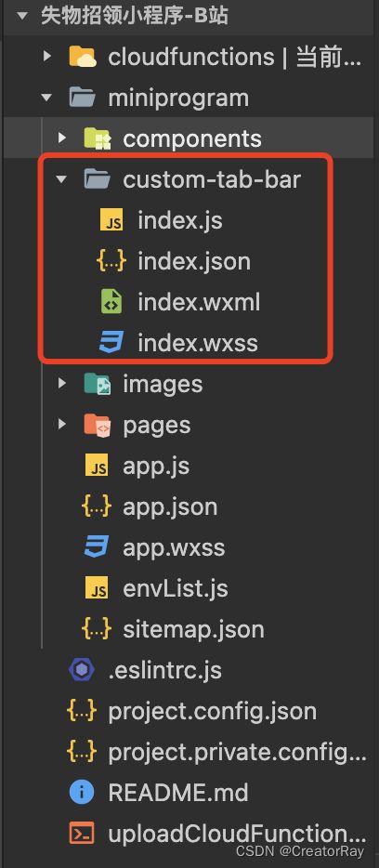Open index.json in custom-tab-bar
379x868 pixels.
pos(194,261)
